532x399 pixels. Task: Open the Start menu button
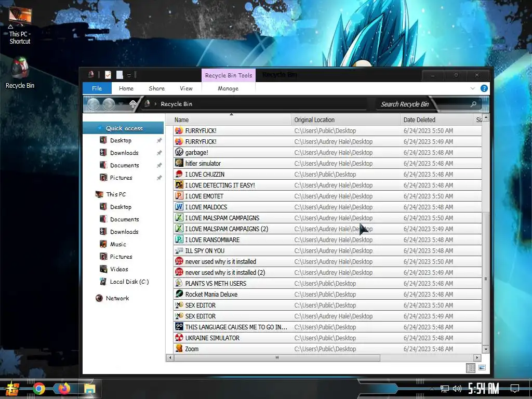pos(12,389)
